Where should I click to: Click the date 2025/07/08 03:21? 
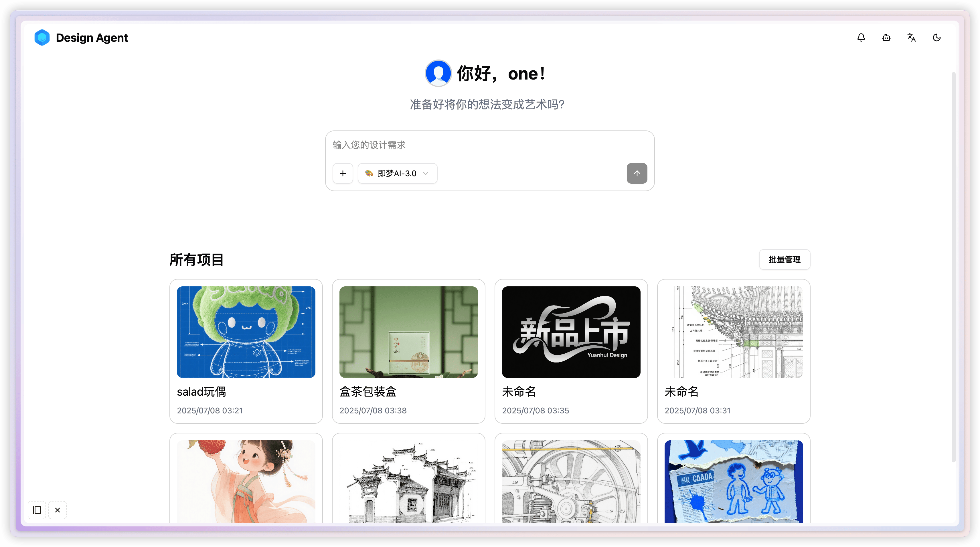pos(210,411)
